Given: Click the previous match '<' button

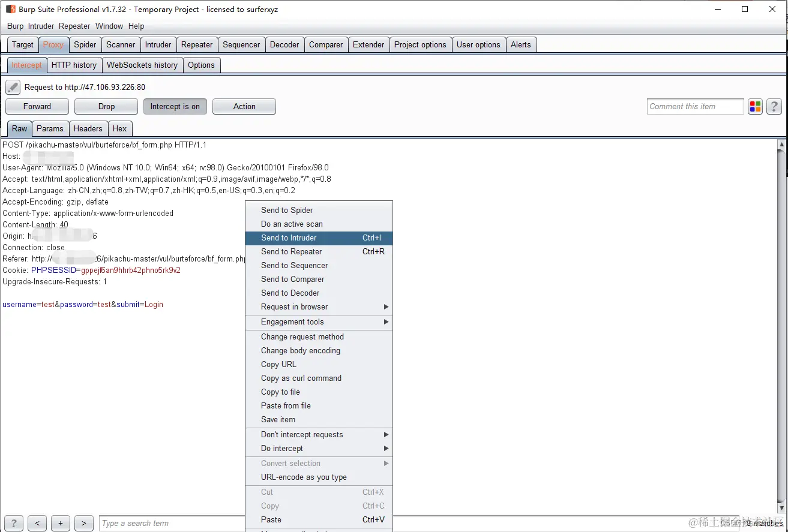Looking at the screenshot, I should point(37,523).
